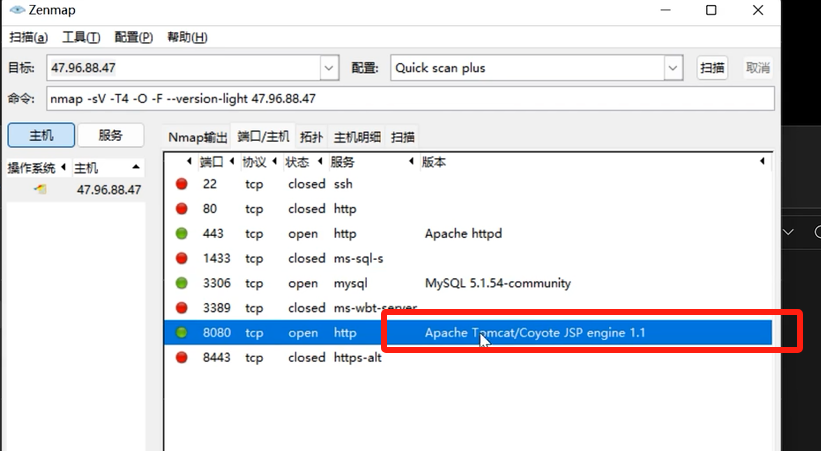Click the green status dot for port 443
The width and height of the screenshot is (821, 451).
coord(182,234)
